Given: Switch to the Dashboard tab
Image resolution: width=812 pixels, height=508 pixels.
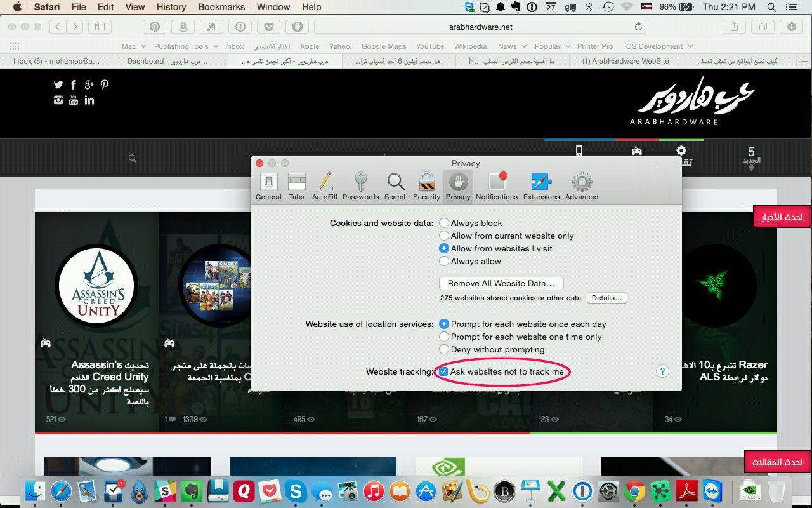Looking at the screenshot, I should [x=171, y=61].
